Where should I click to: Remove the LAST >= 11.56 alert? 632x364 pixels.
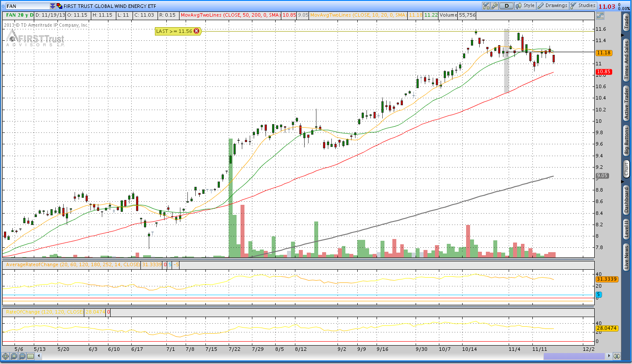[196, 31]
